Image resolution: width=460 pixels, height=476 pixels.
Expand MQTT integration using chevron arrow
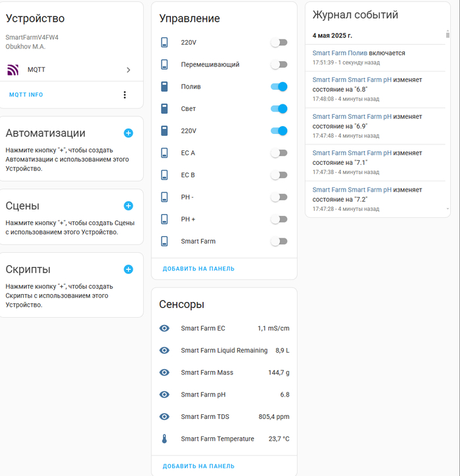pos(128,70)
